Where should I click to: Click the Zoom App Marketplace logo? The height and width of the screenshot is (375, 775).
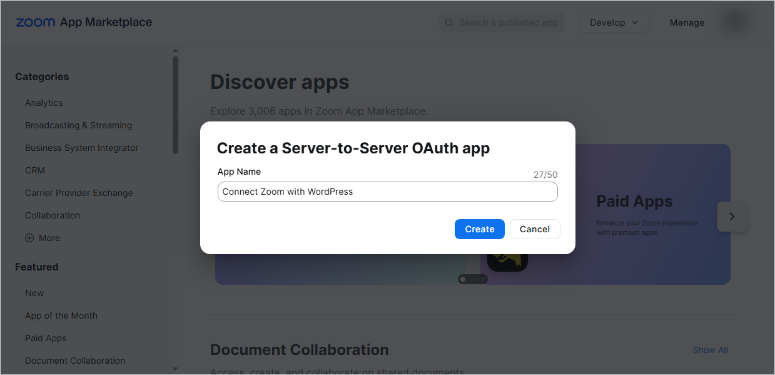(84, 22)
